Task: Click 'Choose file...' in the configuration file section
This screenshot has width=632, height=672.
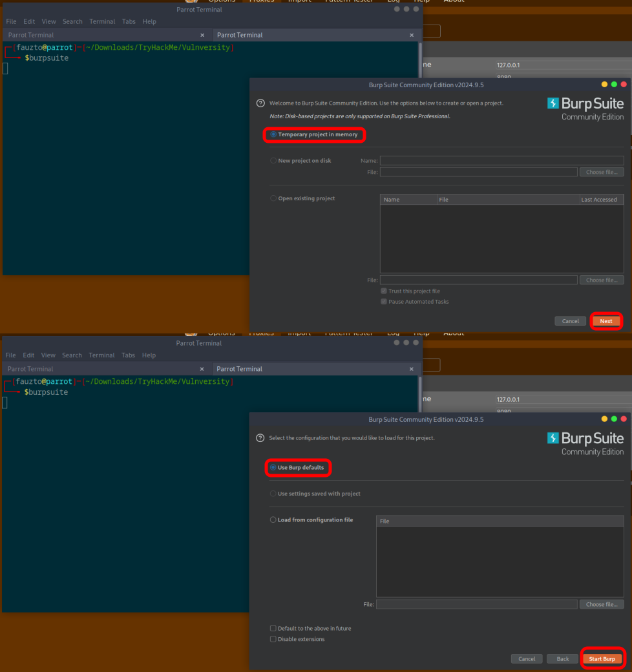Action: click(602, 604)
